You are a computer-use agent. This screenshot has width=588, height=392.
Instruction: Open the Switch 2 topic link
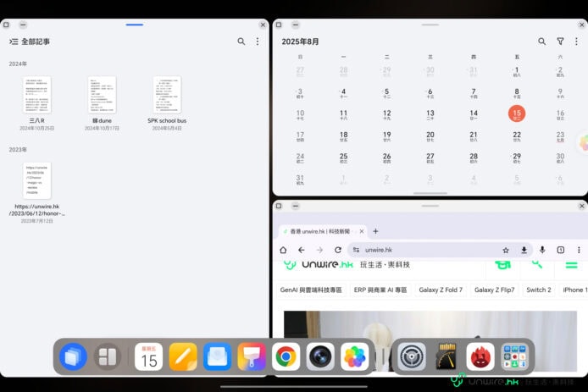[538, 290]
